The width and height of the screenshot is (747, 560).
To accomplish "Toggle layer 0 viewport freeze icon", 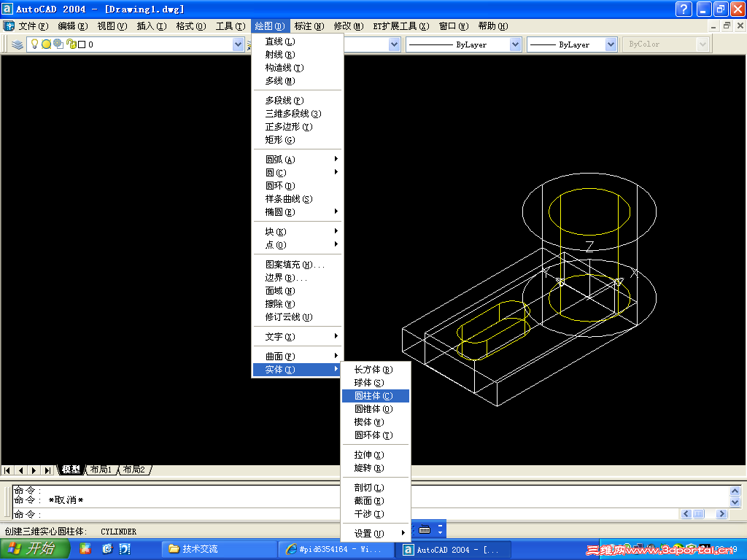I will 58,44.
